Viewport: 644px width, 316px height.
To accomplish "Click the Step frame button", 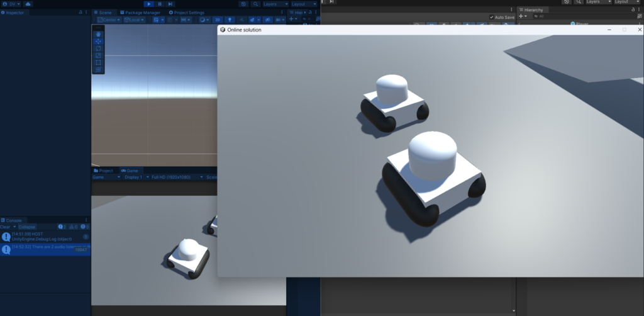I will pyautogui.click(x=170, y=4).
